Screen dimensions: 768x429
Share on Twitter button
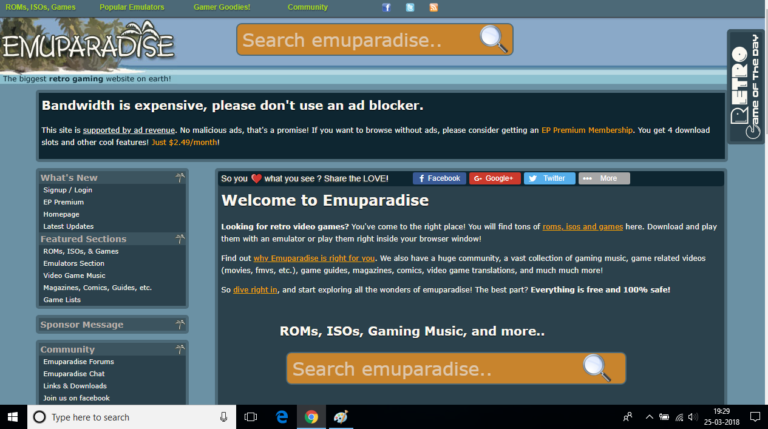click(550, 178)
